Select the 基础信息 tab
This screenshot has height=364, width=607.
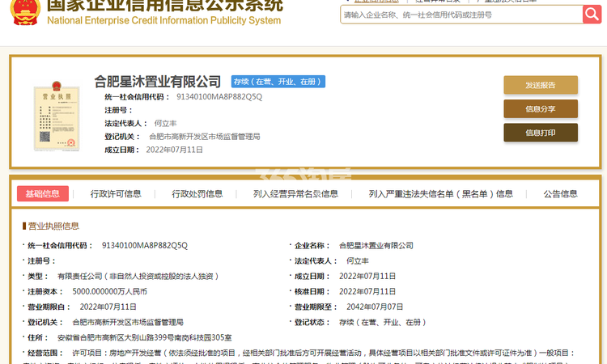[43, 194]
